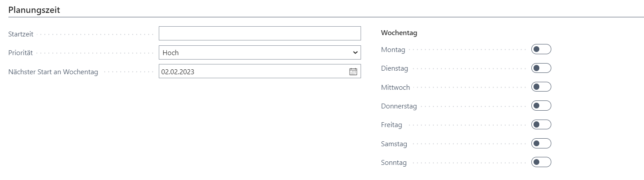Click the Startzeit field label
This screenshot has width=644, height=180.
21,34
